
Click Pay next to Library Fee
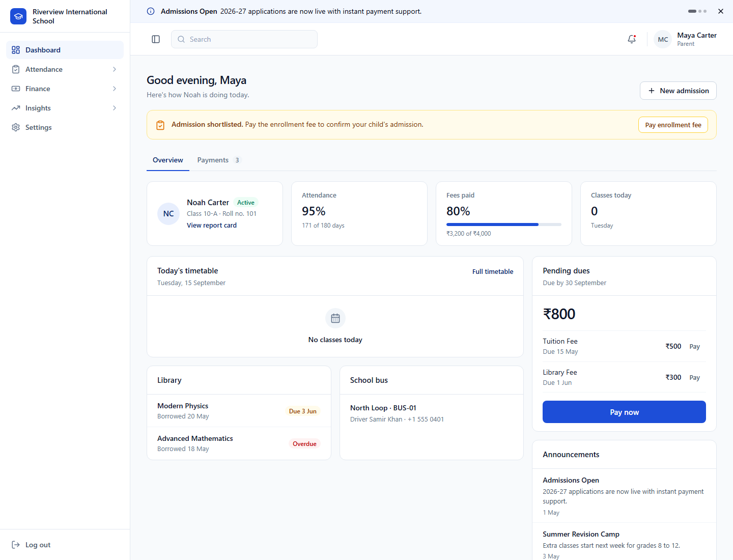click(x=695, y=377)
